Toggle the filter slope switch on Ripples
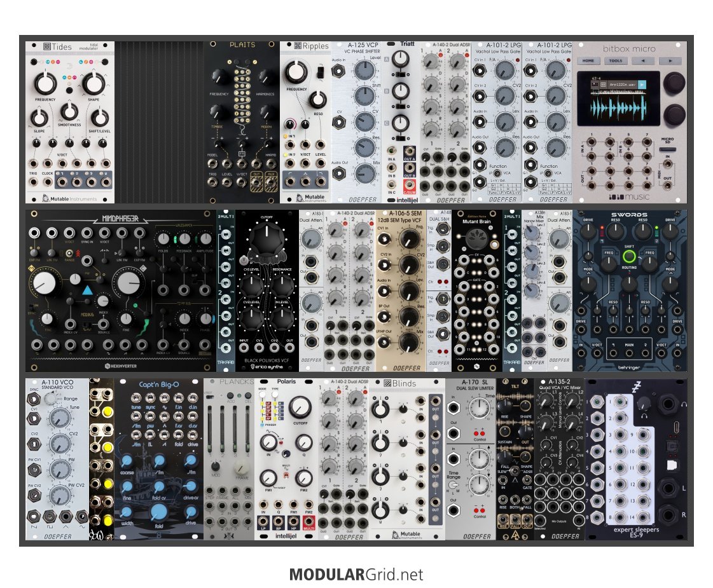The height and width of the screenshot is (588, 713). (x=321, y=73)
